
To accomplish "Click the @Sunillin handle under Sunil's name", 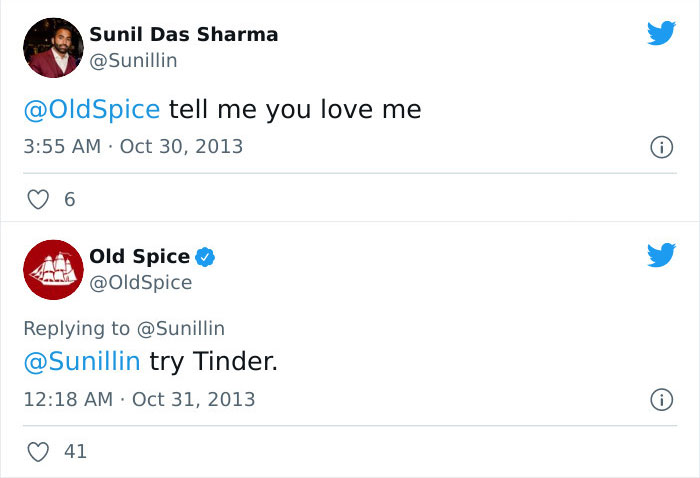I will coord(133,61).
